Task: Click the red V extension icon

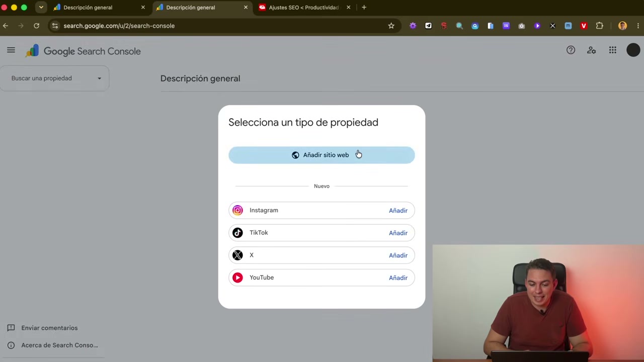Action: click(584, 26)
